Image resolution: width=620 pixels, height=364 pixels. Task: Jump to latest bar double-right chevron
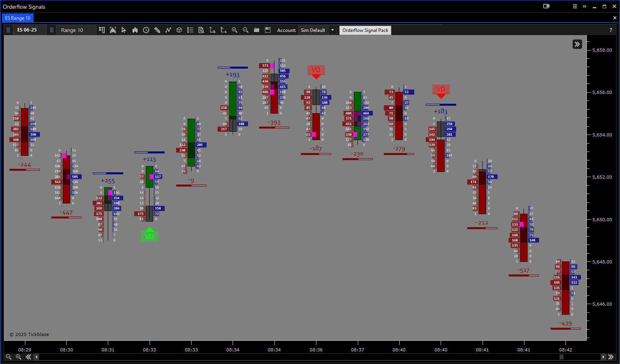click(x=611, y=357)
